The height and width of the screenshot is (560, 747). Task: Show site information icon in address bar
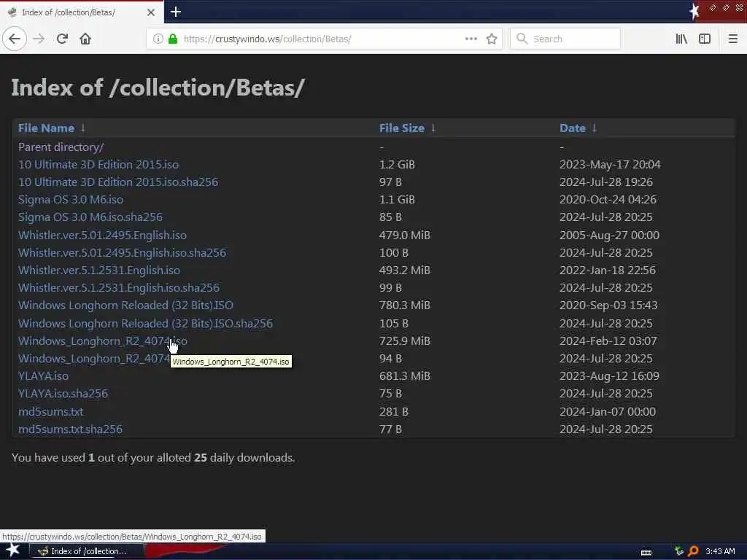click(x=158, y=39)
